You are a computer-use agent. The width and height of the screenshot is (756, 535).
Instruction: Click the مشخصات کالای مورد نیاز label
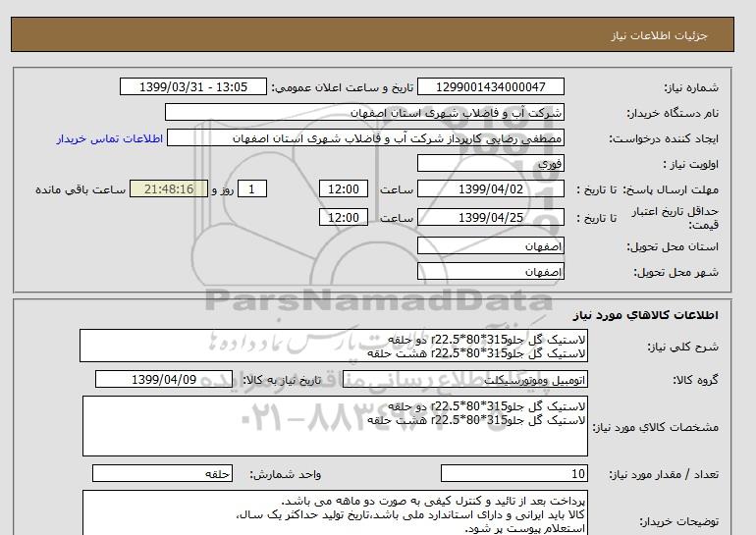click(655, 427)
